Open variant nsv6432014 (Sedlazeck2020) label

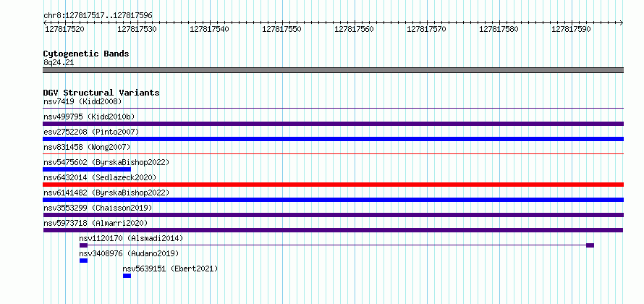point(100,177)
